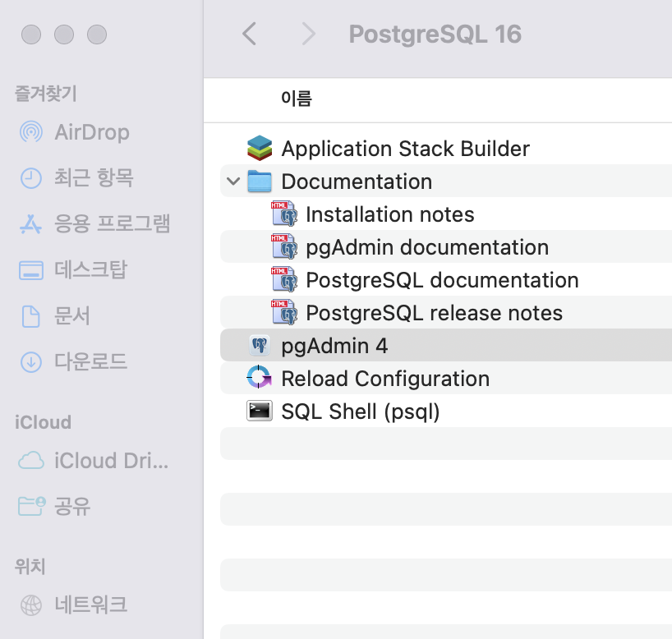Click the 다운로드 sidebar icon
Viewport: 672px width, 639px height.
(31, 362)
